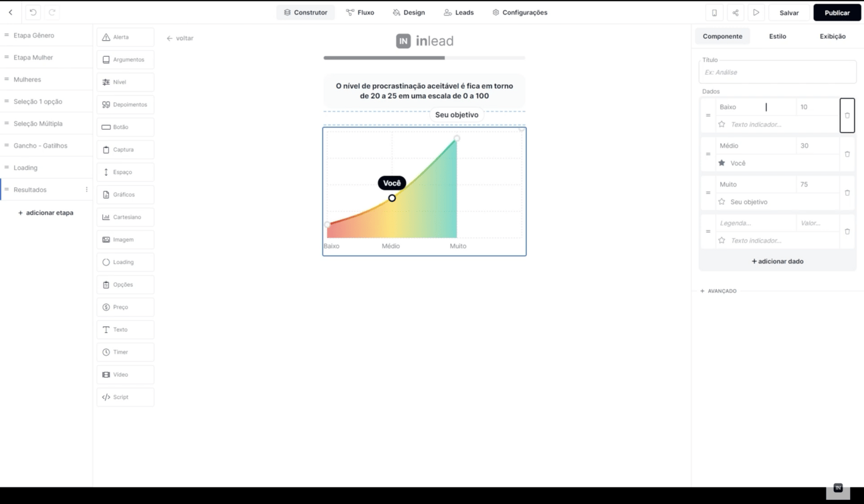Click the voltar link

180,38
